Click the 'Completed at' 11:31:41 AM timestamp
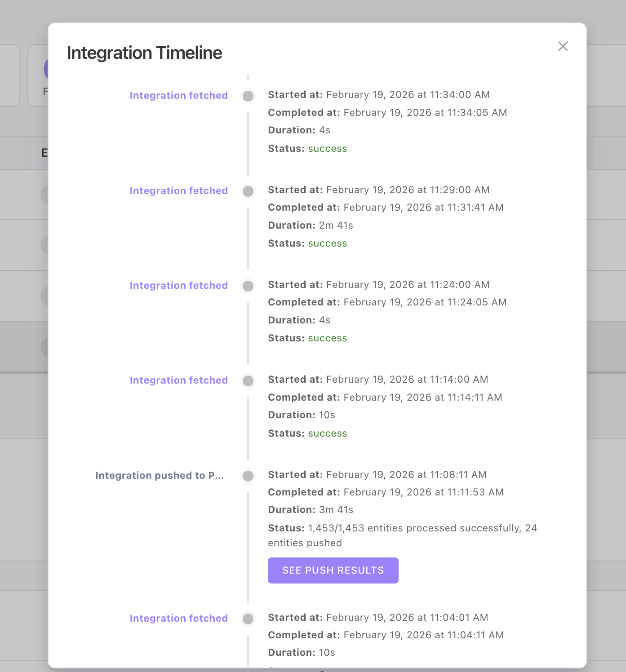The image size is (626, 672). (423, 208)
